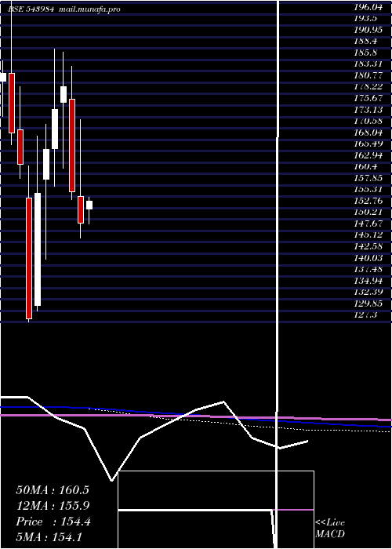Select the 175.67 price level
This screenshot has height=549, width=392.
(368, 98)
